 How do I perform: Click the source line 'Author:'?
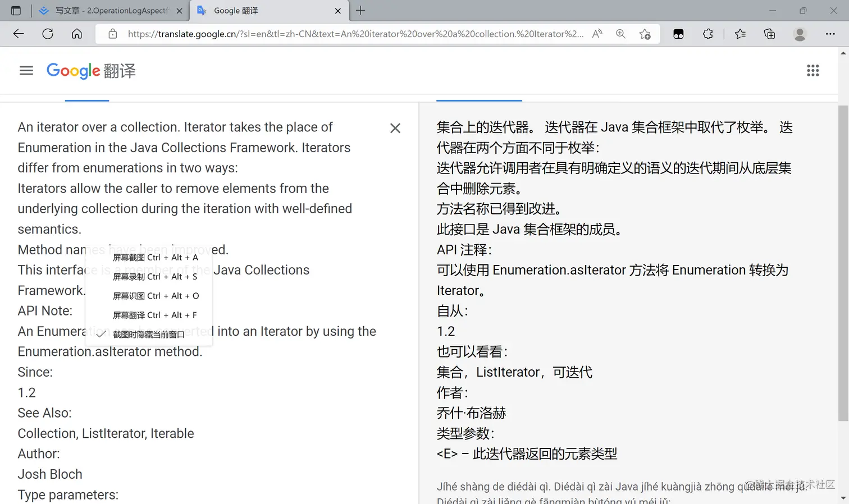[x=39, y=453]
